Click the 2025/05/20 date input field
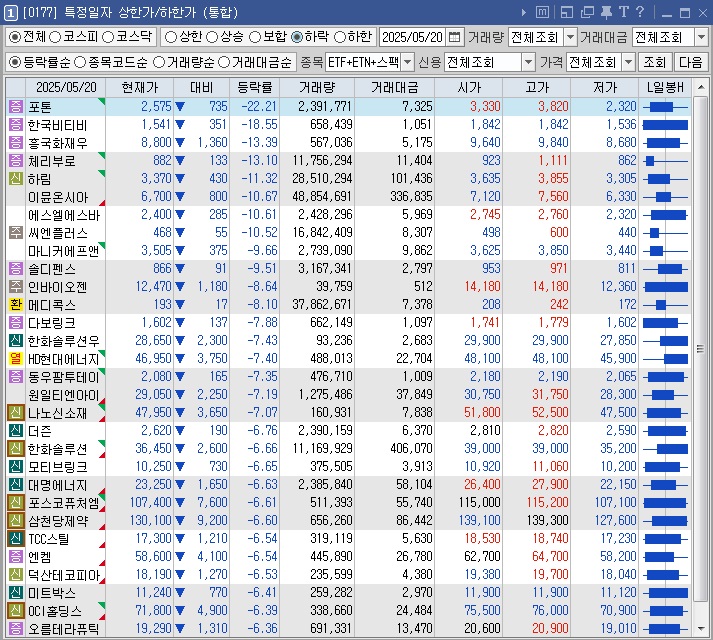 412,37
